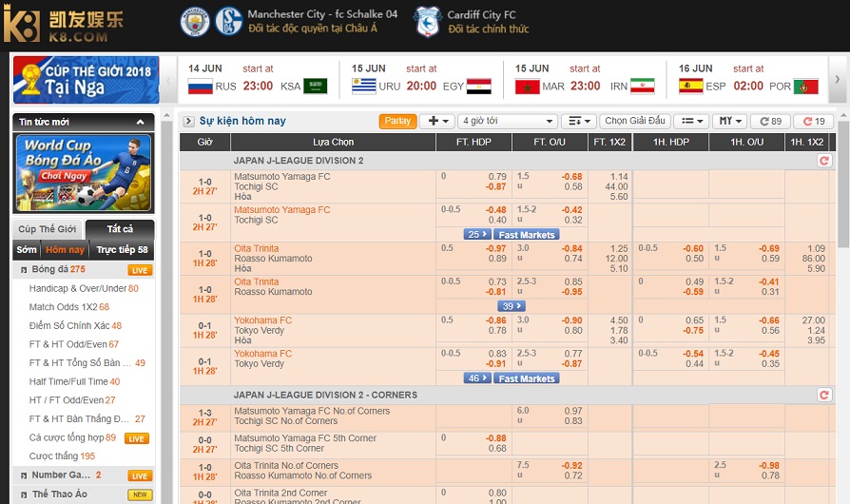Open the 4 giờ tới time dropdown
This screenshot has height=504, width=850.
pos(507,122)
